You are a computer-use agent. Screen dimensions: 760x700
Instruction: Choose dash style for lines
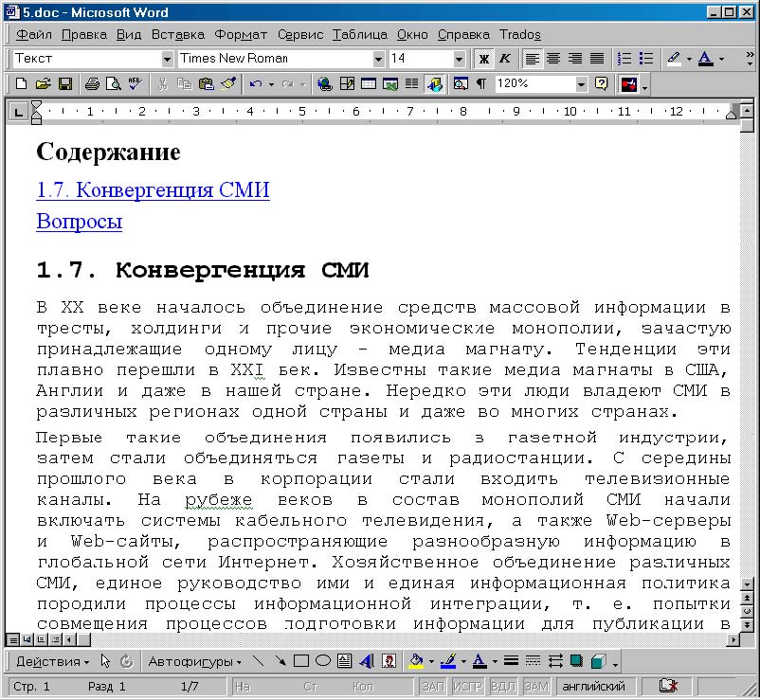[x=533, y=661]
